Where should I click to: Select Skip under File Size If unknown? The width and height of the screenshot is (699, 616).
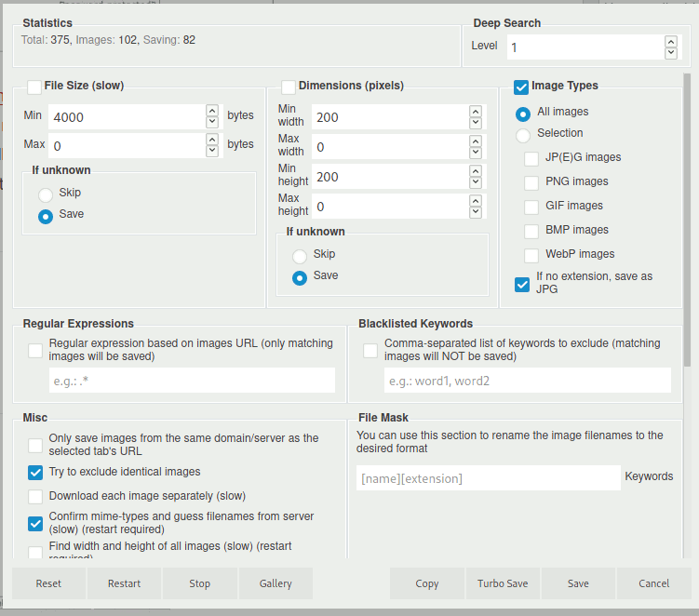[x=46, y=194]
